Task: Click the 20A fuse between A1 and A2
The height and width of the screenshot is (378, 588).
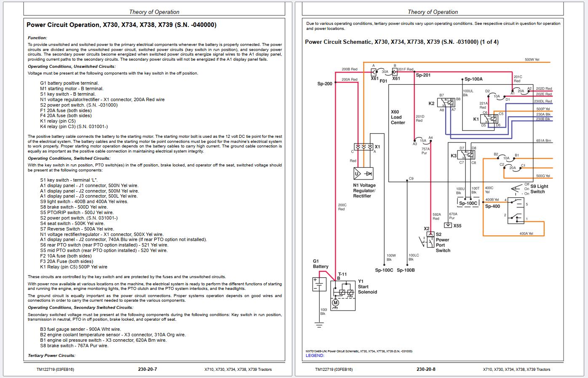Action: coord(521,90)
